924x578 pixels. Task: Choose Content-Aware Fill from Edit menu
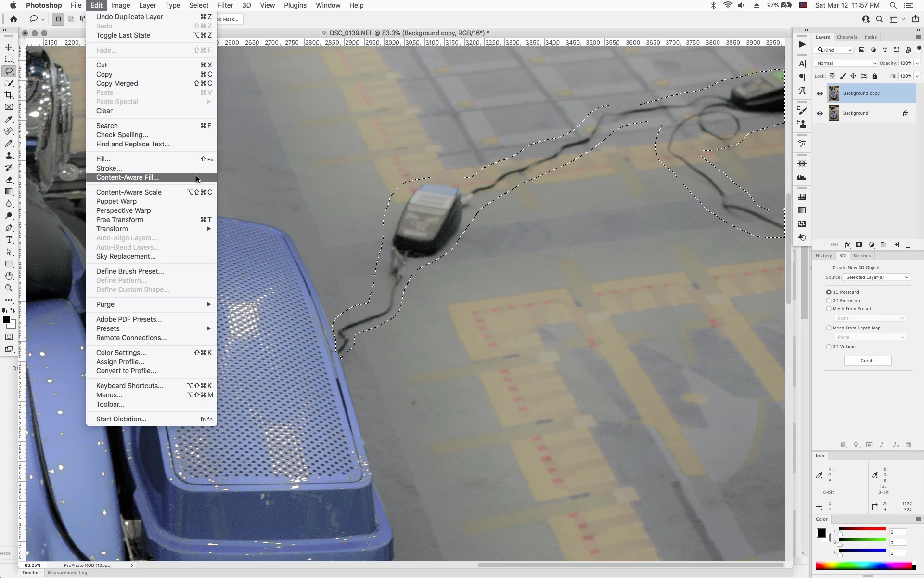tap(128, 177)
